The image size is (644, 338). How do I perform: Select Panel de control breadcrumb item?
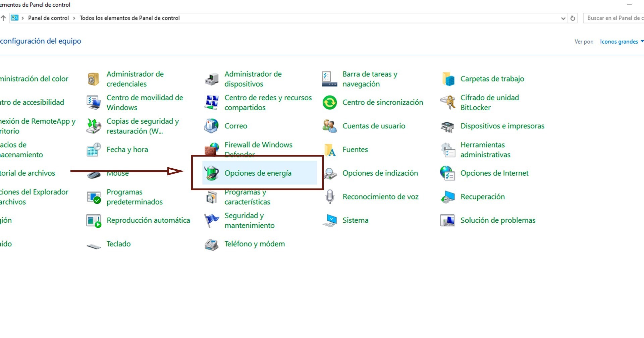[x=48, y=18]
